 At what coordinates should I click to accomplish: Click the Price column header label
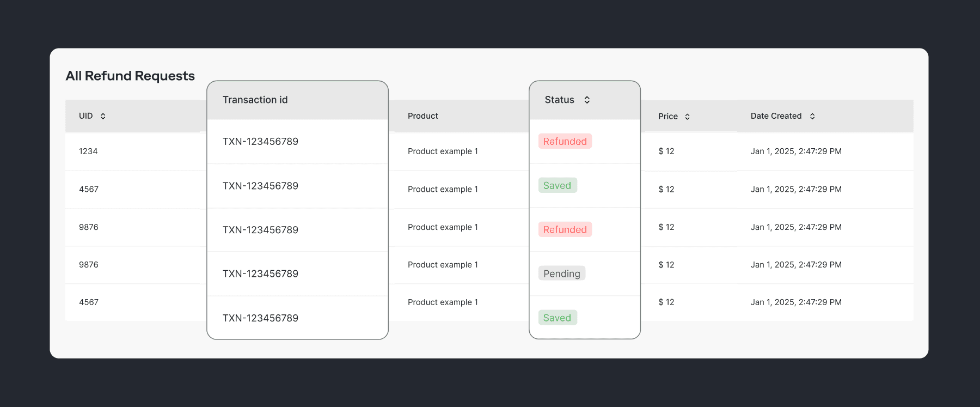tap(667, 117)
